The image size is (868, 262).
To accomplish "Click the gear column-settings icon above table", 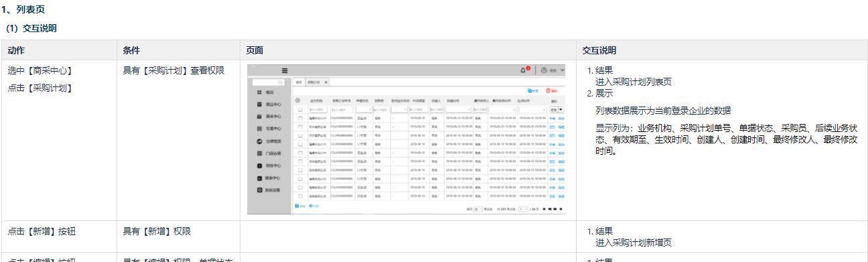I will tap(297, 100).
